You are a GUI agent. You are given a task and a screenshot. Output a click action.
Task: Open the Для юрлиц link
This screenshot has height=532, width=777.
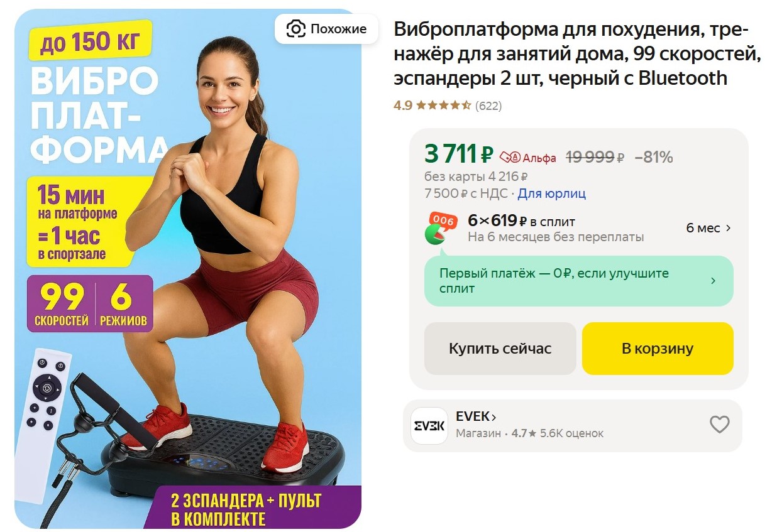tap(552, 193)
